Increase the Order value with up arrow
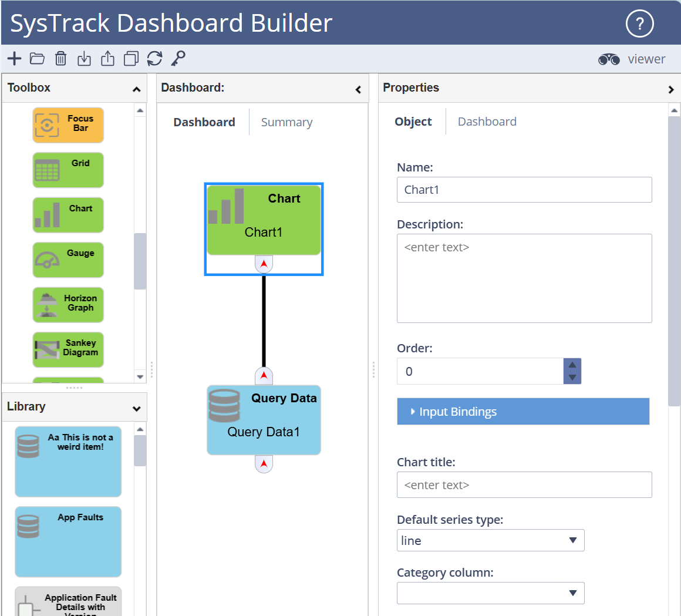Viewport: 681px width, 616px height. click(572, 365)
